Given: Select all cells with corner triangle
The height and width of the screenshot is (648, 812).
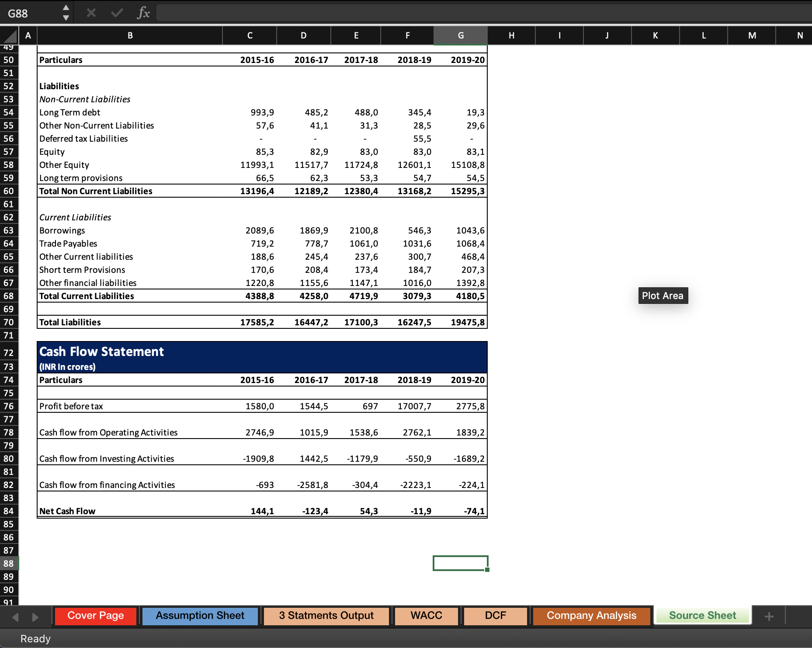Looking at the screenshot, I should pos(9,35).
